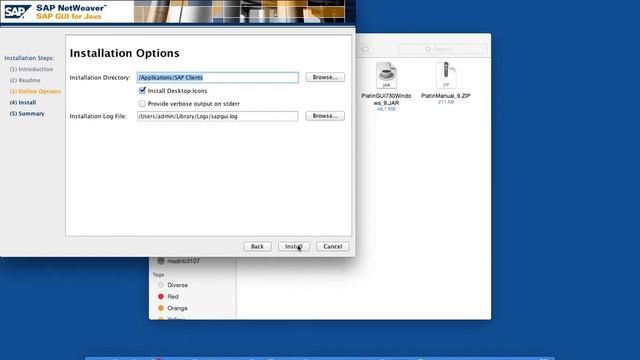
Task: Click the Finder Search field
Action: (443, 49)
